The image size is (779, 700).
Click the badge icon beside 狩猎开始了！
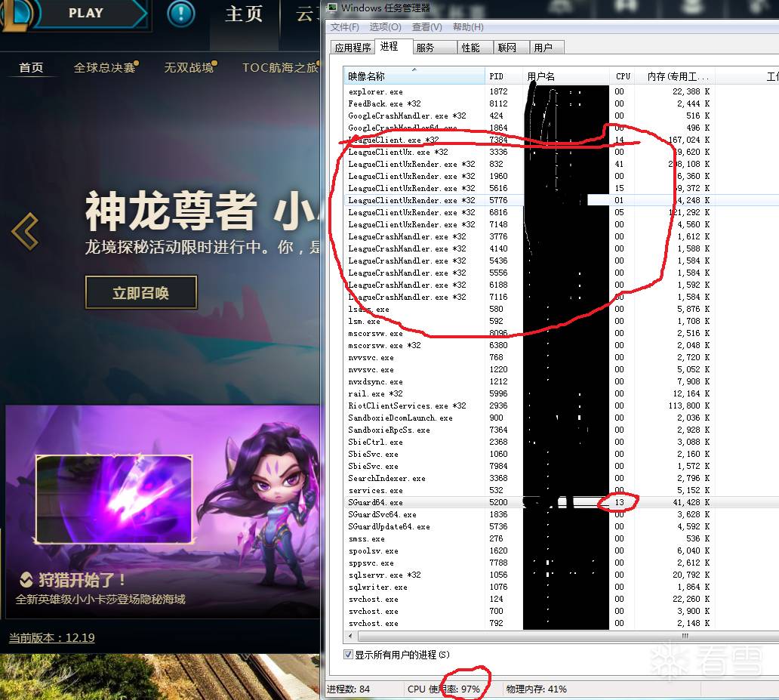(x=26, y=580)
